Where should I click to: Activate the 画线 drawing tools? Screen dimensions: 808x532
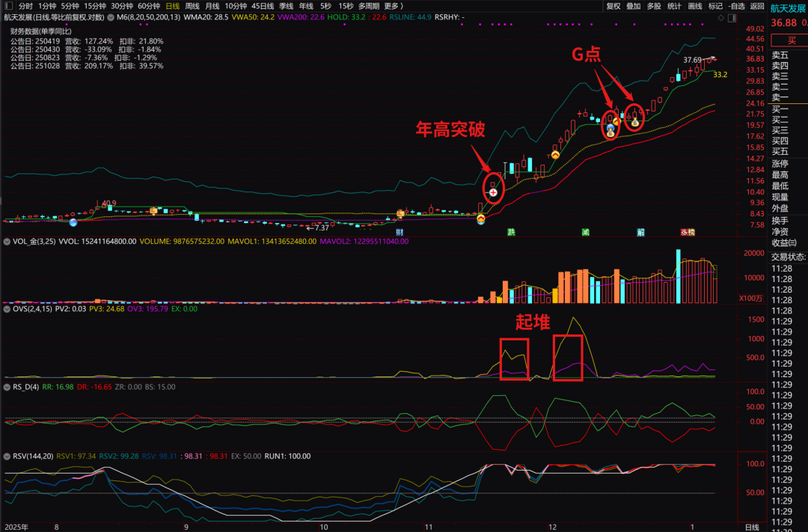(x=694, y=6)
